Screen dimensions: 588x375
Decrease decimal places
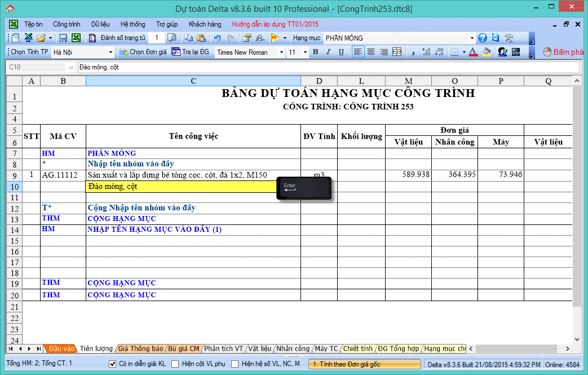point(440,52)
